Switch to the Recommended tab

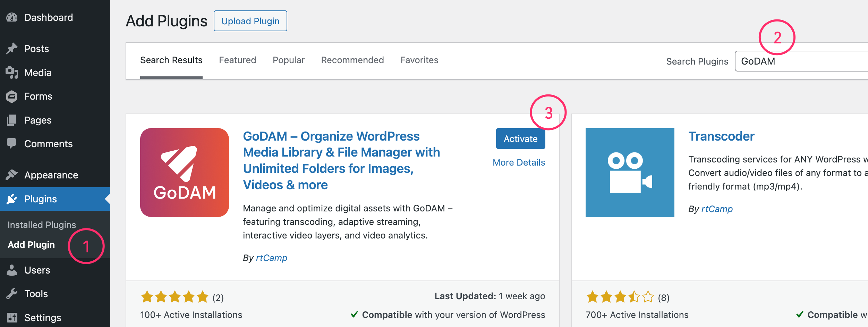[352, 60]
